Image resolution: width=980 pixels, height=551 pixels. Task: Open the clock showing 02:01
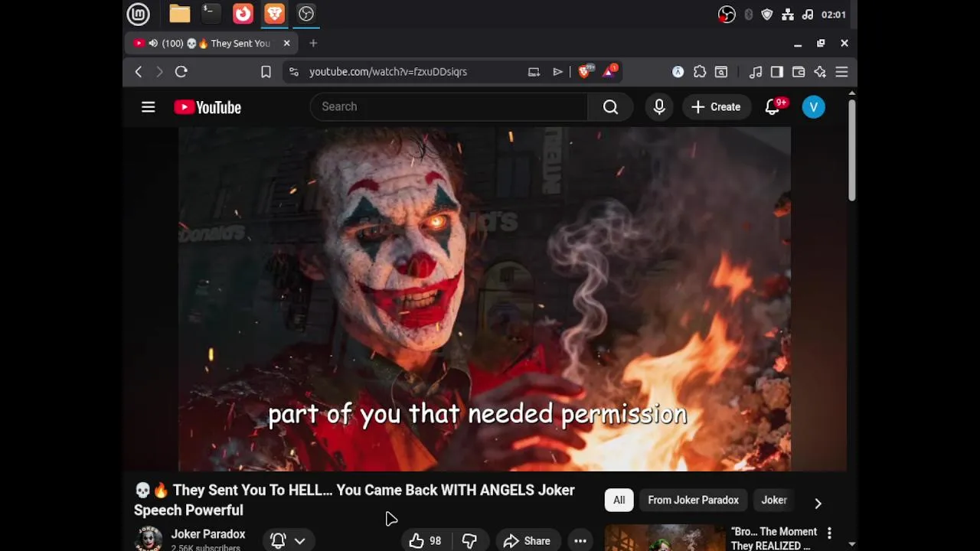(834, 15)
